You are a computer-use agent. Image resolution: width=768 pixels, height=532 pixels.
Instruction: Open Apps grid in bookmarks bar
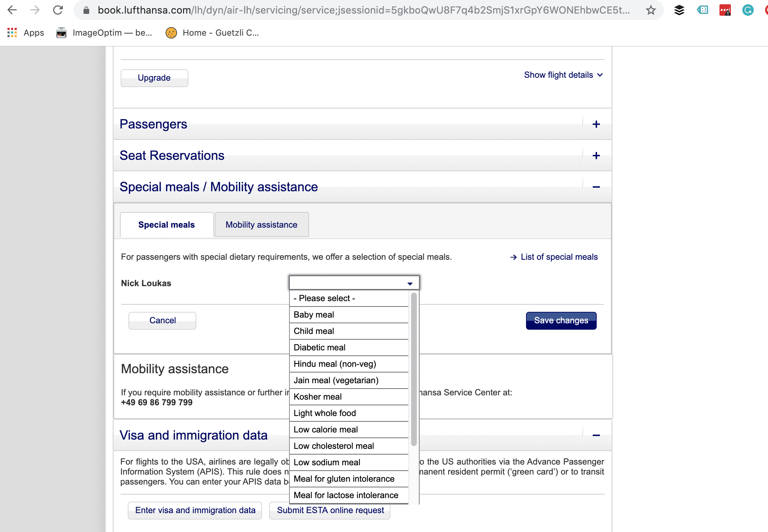(x=26, y=33)
